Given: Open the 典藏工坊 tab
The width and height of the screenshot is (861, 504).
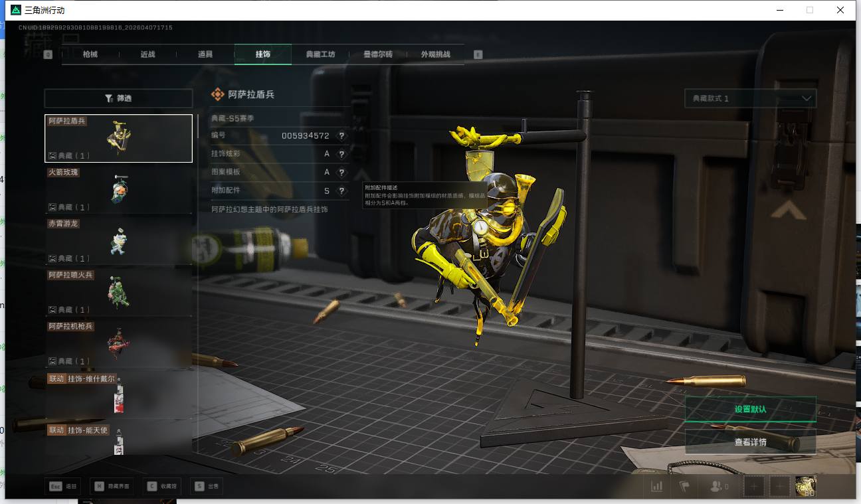Looking at the screenshot, I should coord(320,54).
